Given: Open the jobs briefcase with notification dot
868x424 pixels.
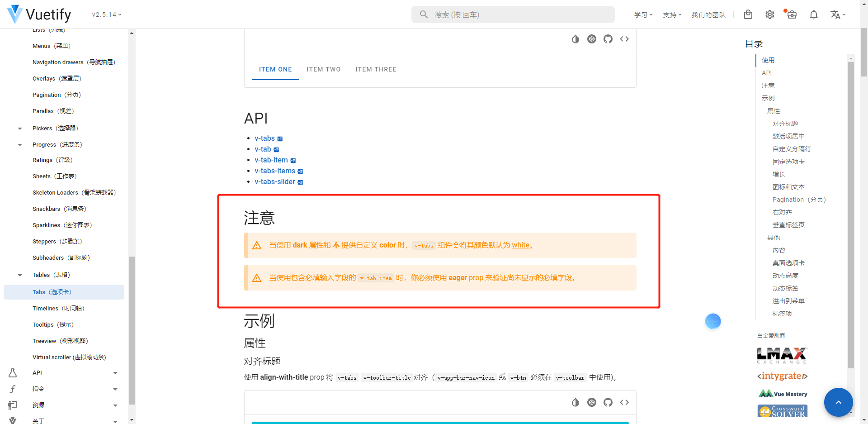Looking at the screenshot, I should pos(792,14).
